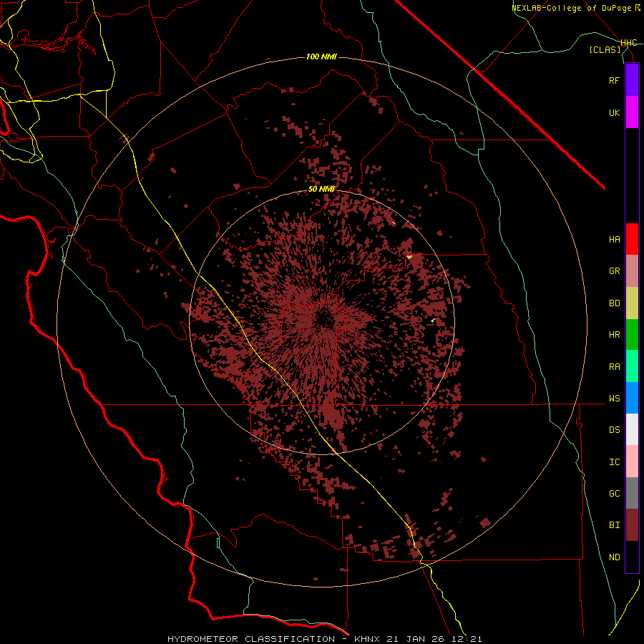The width and height of the screenshot is (644, 644).
Task: Click the BD legend label
Action: pyautogui.click(x=614, y=303)
